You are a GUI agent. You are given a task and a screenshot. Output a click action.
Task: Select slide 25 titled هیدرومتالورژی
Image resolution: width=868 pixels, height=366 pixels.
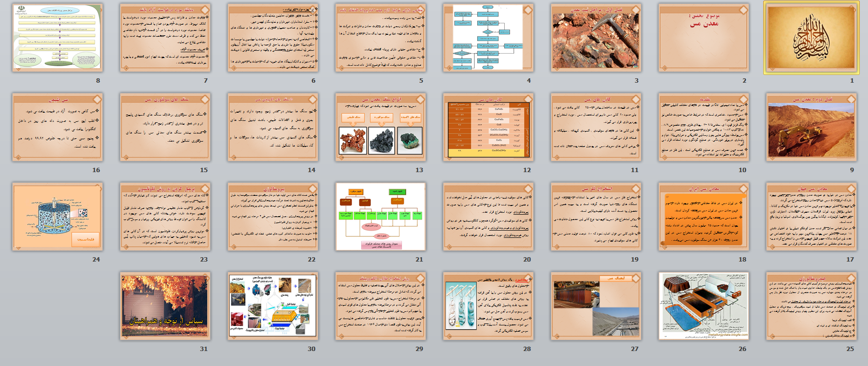point(811,306)
